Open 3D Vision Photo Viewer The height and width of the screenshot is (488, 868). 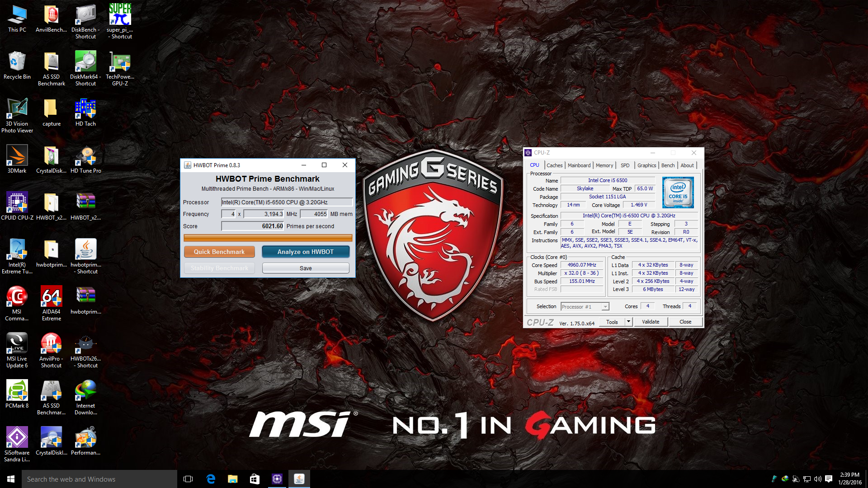click(17, 116)
